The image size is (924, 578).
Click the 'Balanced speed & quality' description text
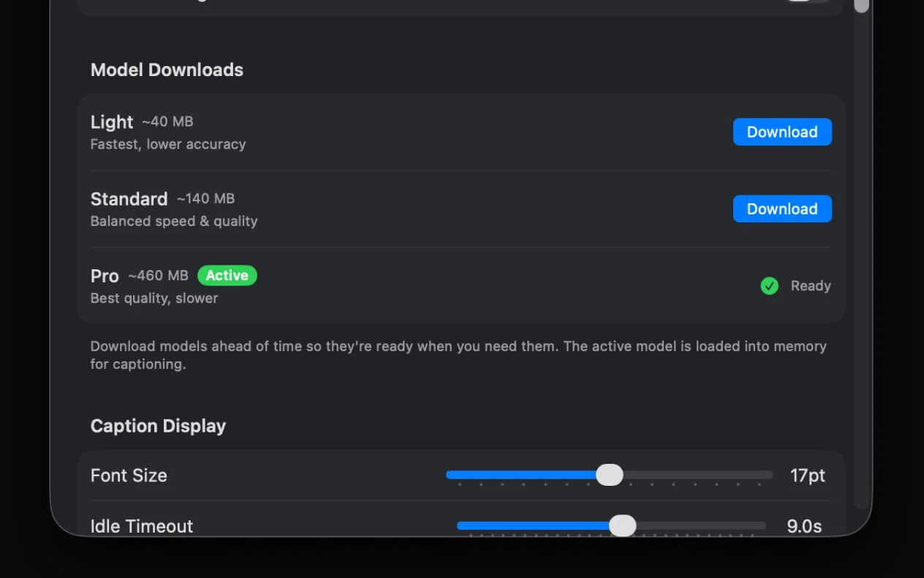[x=173, y=221]
